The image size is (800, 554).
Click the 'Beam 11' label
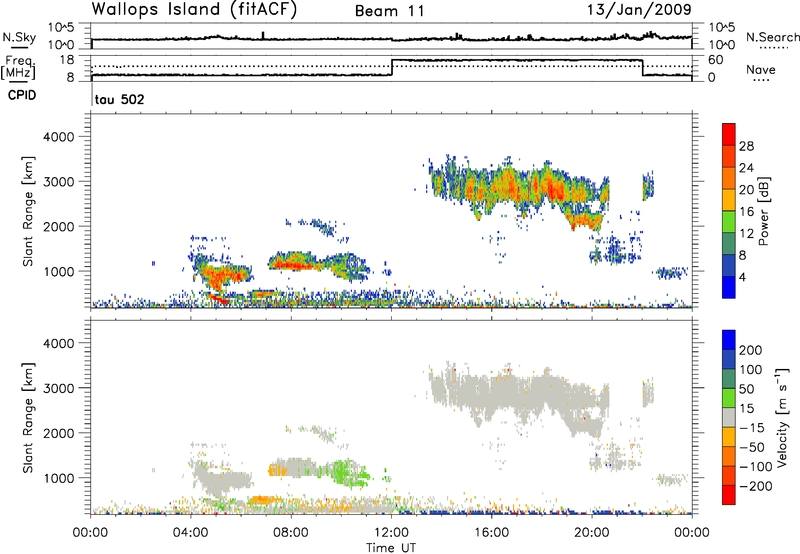(x=390, y=11)
